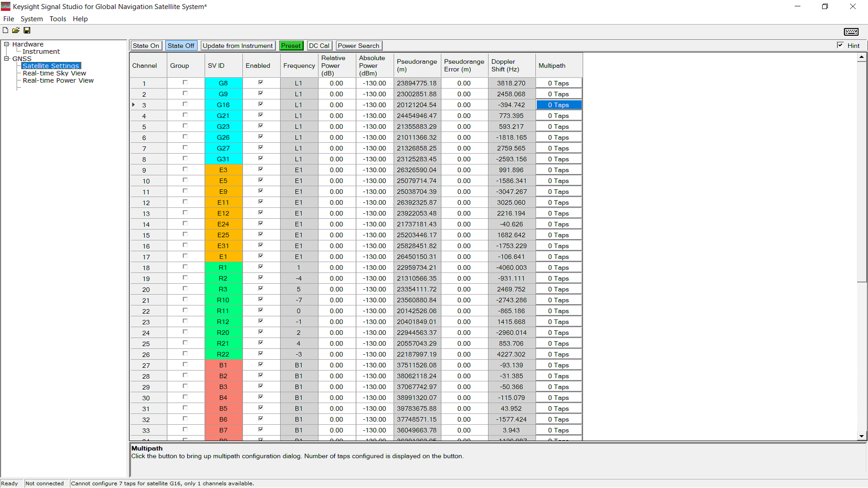Click the Open file folder icon
The height and width of the screenshot is (488, 868).
point(16,30)
